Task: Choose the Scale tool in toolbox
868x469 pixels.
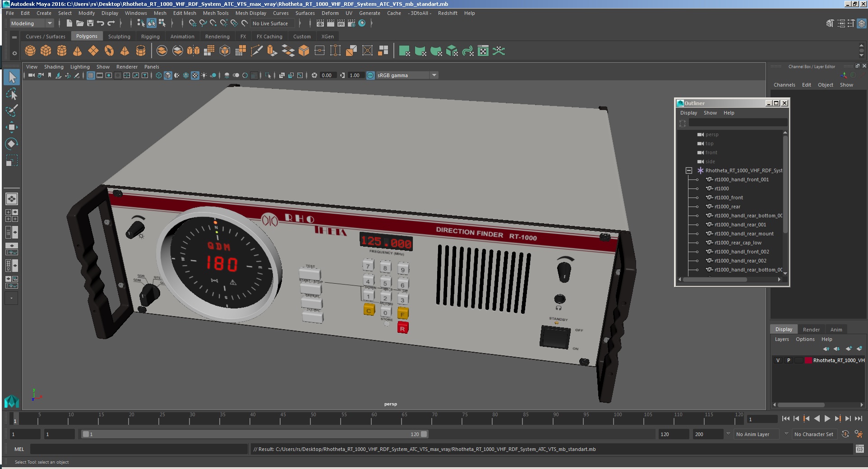Action: click(x=12, y=161)
